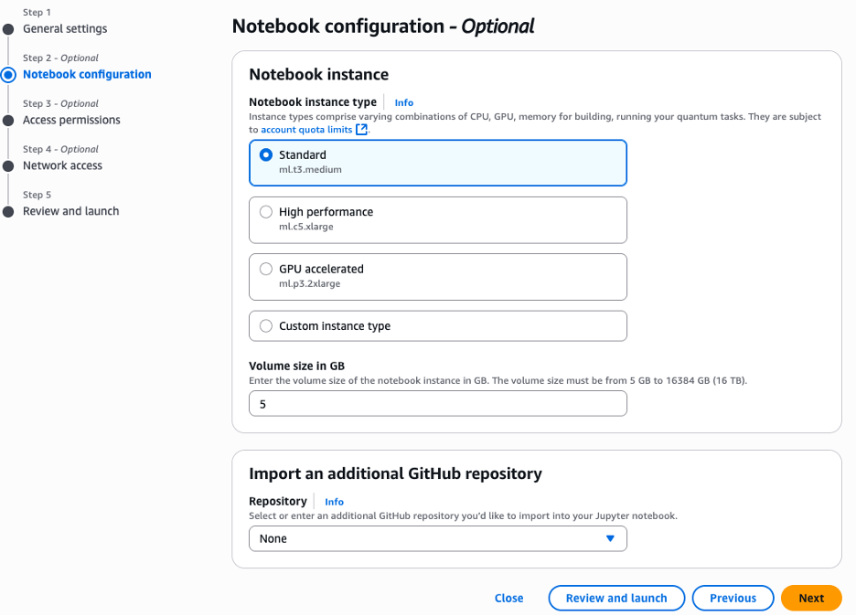Click the orange Next button

811,599
